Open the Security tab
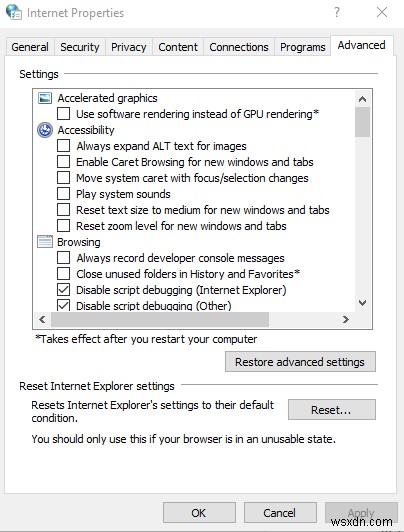 click(80, 47)
